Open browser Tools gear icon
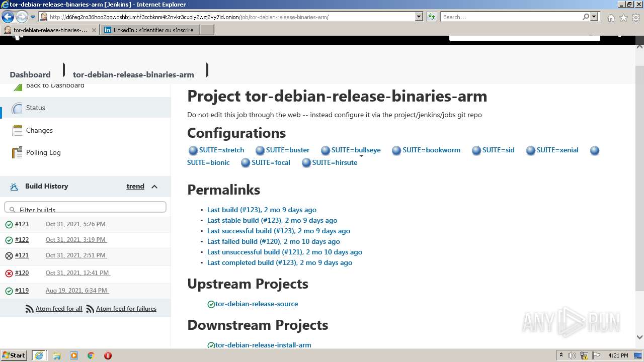The height and width of the screenshot is (362, 644). (636, 18)
